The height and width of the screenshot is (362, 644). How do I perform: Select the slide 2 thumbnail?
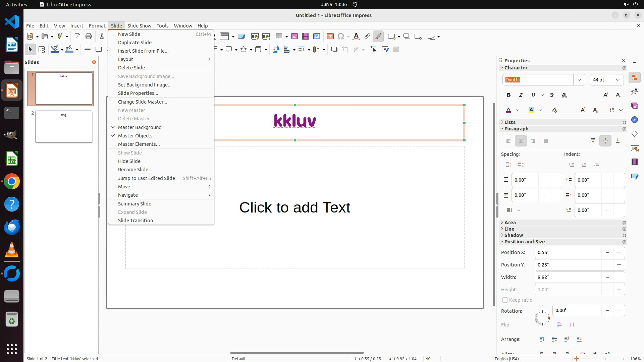(64, 127)
